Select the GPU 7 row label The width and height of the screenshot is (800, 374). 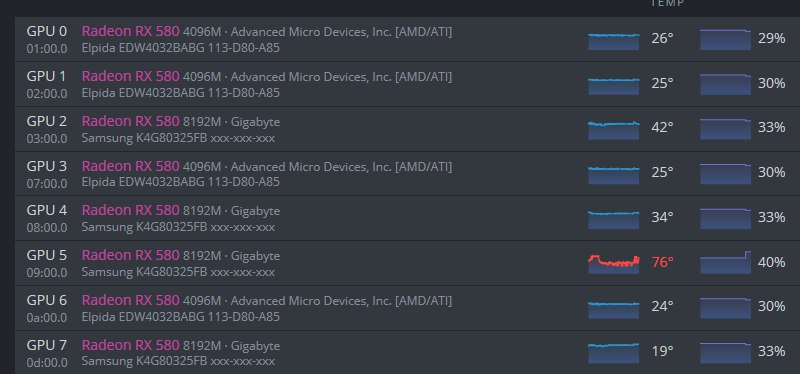tap(46, 345)
